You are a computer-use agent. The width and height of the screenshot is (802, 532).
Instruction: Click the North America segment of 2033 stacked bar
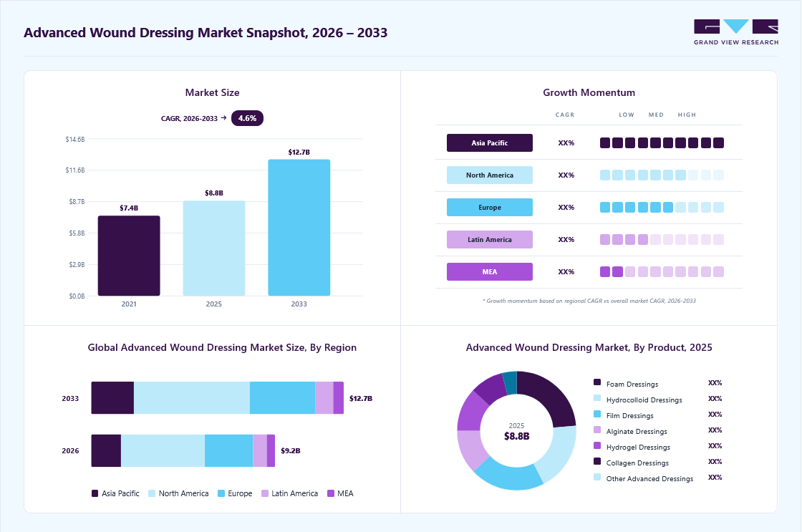coord(192,398)
